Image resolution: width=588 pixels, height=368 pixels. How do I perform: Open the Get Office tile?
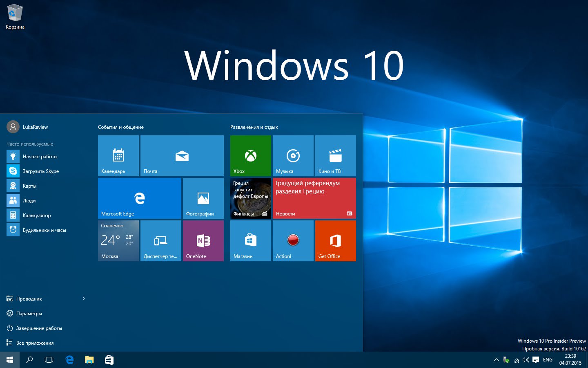click(x=336, y=241)
